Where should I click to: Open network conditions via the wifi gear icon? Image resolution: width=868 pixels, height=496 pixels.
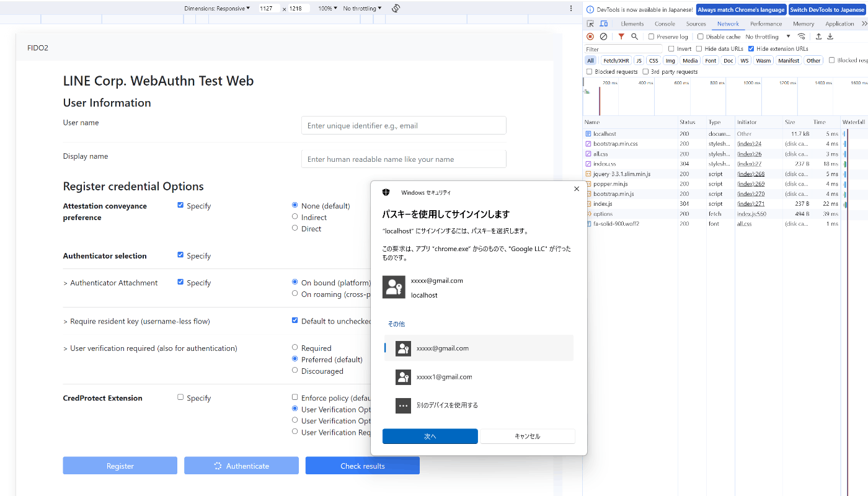(x=802, y=37)
